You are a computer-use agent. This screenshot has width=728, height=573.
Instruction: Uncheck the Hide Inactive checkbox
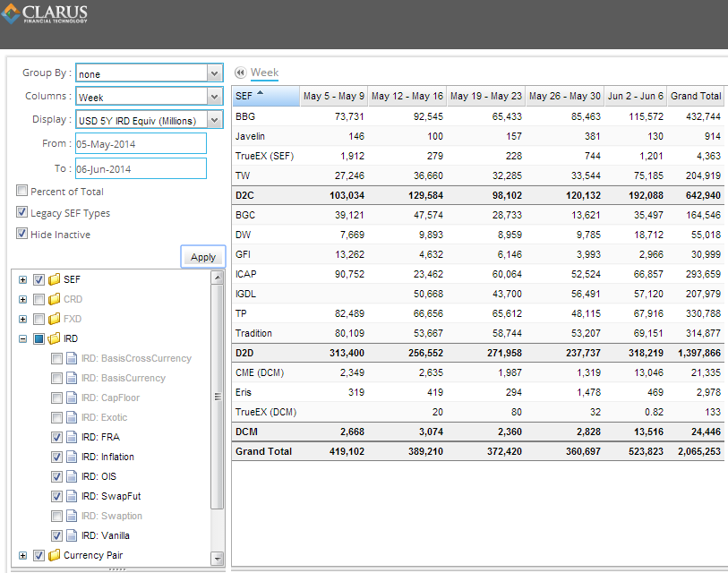click(x=21, y=233)
